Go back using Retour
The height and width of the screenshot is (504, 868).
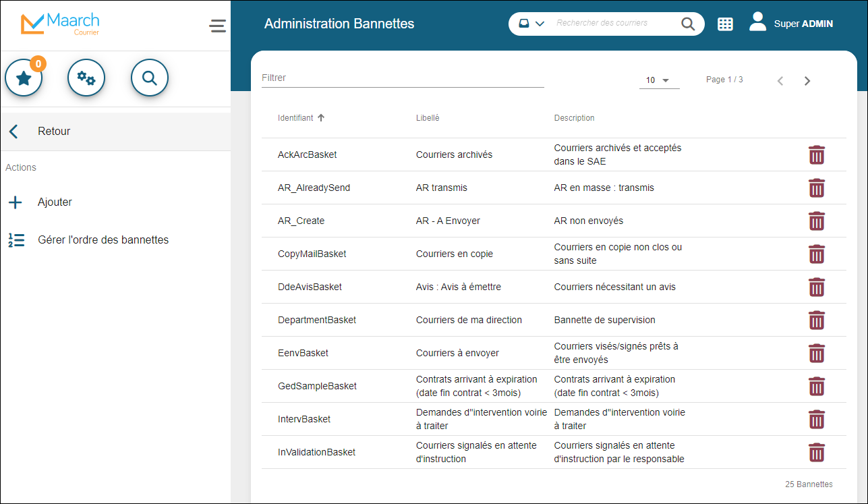pyautogui.click(x=53, y=132)
